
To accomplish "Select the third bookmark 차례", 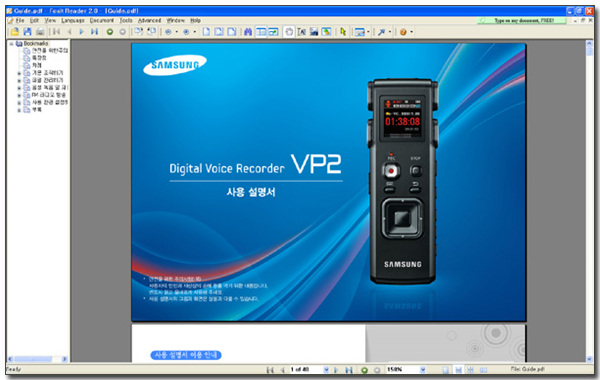I will click(x=37, y=65).
